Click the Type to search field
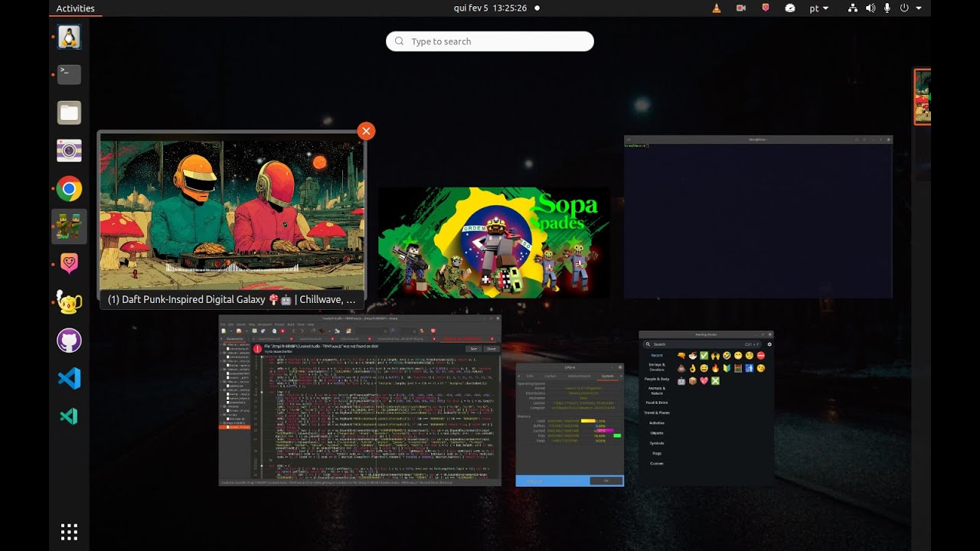This screenshot has width=980, height=551. click(490, 41)
